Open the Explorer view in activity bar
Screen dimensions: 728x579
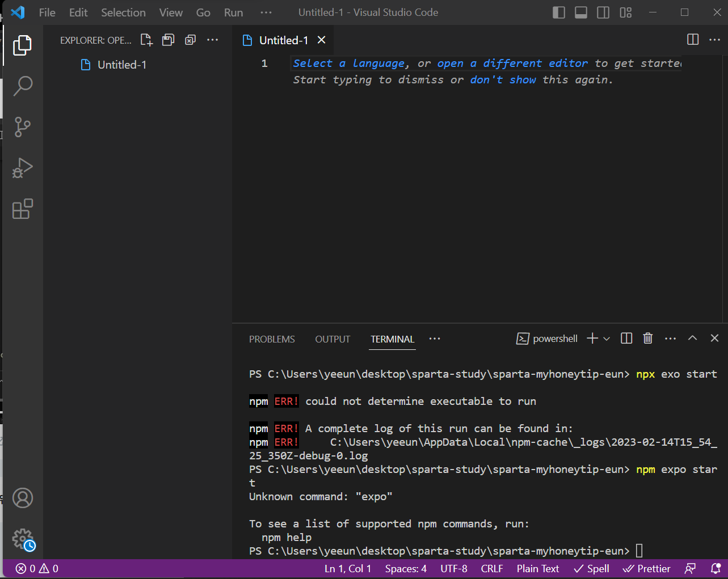click(23, 45)
